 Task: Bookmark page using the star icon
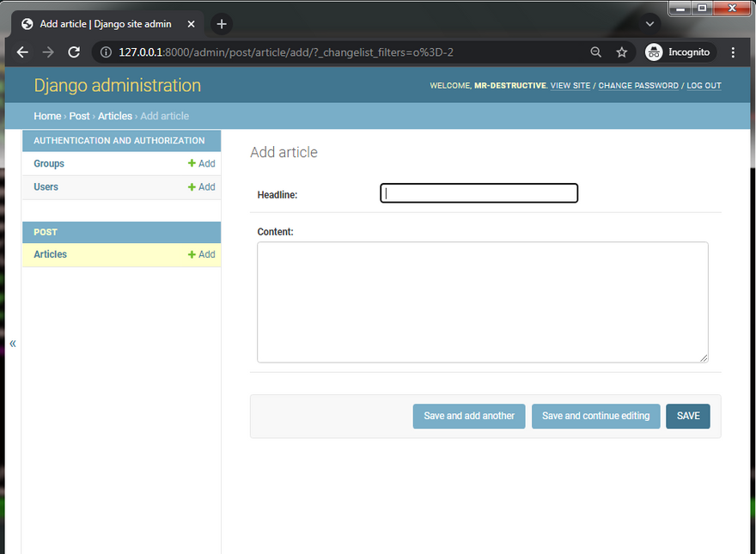[x=621, y=52]
